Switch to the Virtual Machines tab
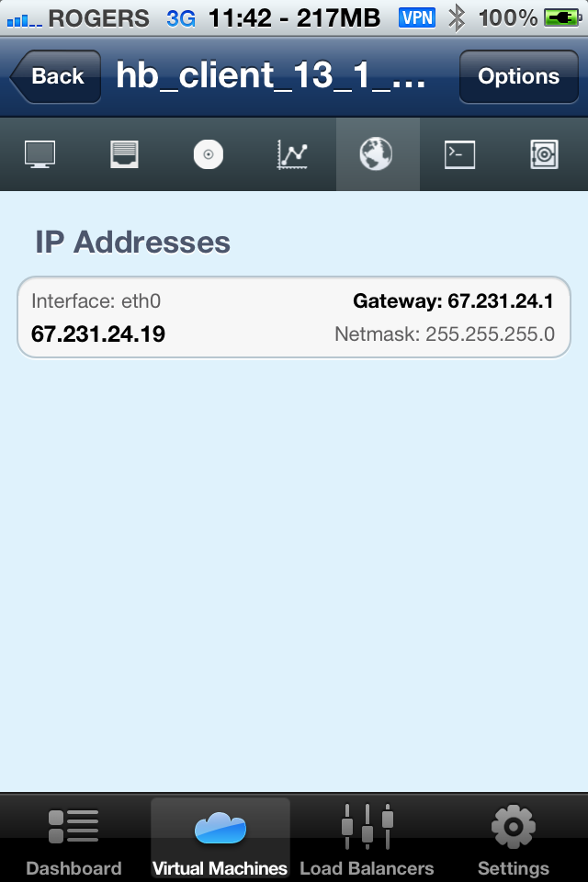 (220, 840)
